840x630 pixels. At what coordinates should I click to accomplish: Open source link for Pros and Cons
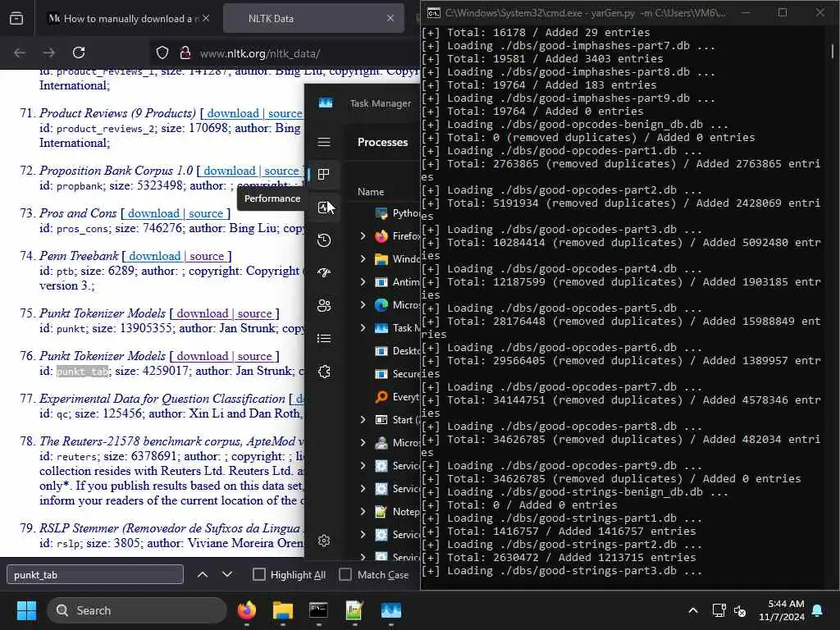206,214
